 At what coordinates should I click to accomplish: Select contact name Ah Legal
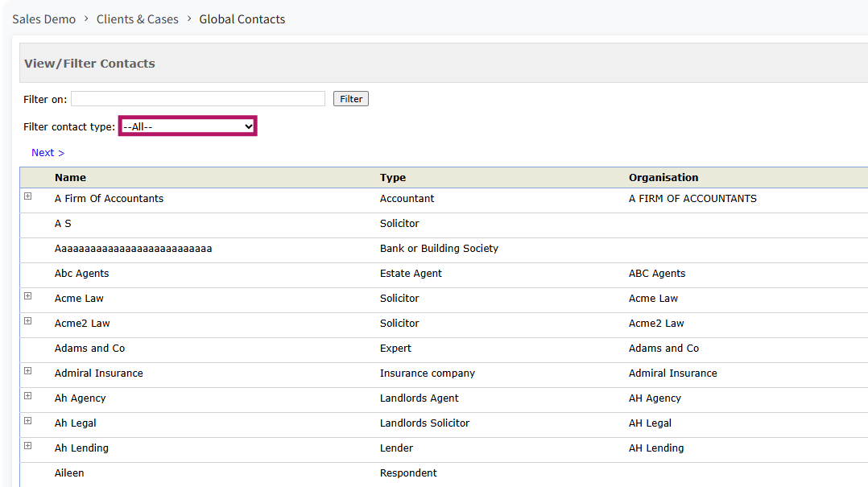pyautogui.click(x=76, y=423)
